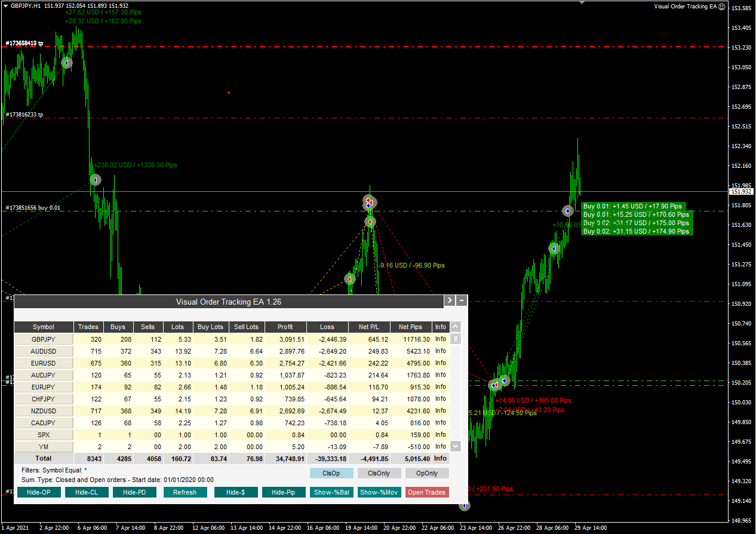Click the Open Trades button
Image resolution: width=756 pixels, height=534 pixels.
(x=427, y=492)
